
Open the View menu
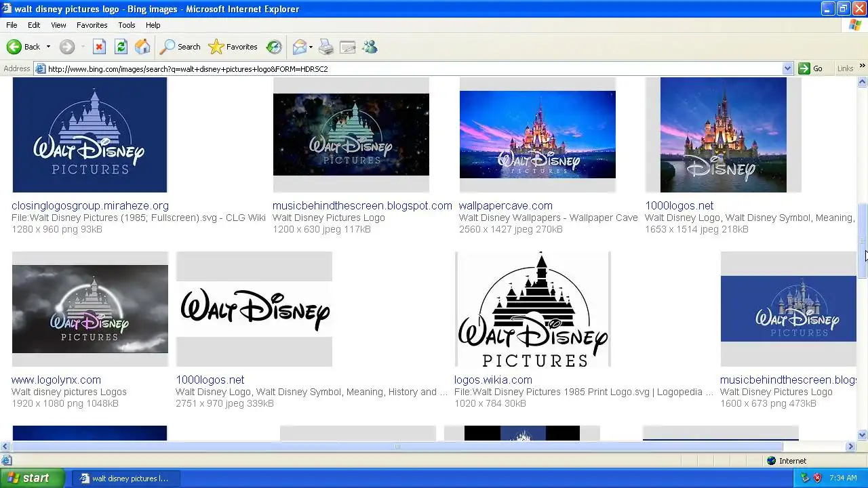click(x=58, y=25)
